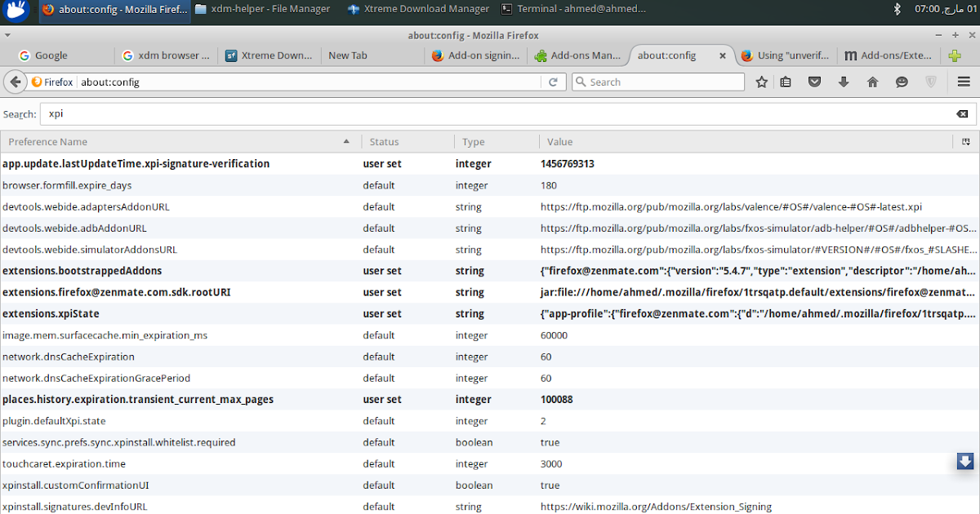Image resolution: width=980 pixels, height=514 pixels.
Task: Click the wiki.mozilla.org Extension_Signing value
Action: [656, 507]
